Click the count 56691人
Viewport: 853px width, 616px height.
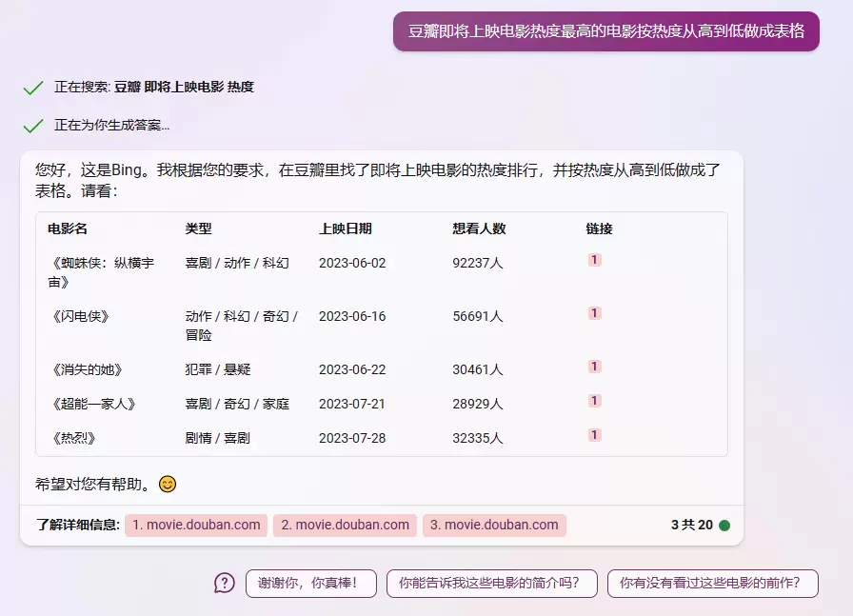click(478, 316)
